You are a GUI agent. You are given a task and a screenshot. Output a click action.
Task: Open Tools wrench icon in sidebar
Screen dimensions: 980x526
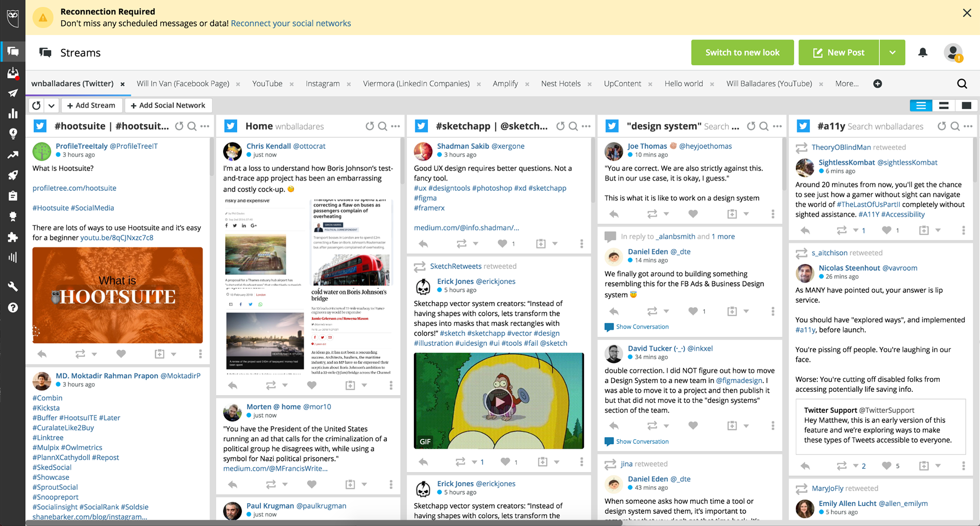coord(13,286)
